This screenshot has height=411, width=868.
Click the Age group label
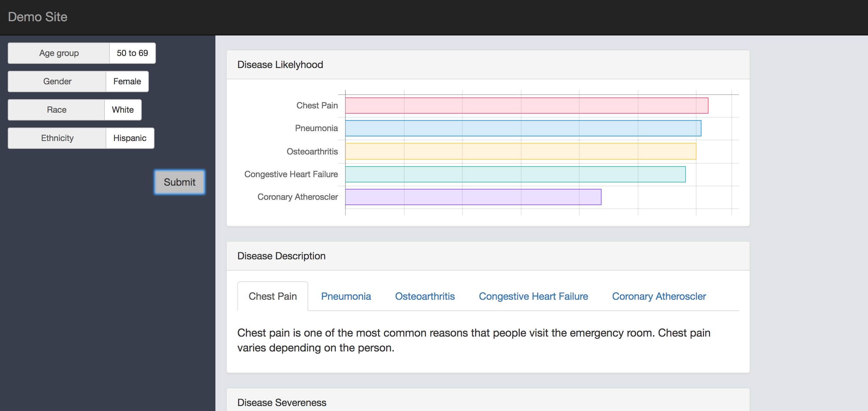point(59,53)
